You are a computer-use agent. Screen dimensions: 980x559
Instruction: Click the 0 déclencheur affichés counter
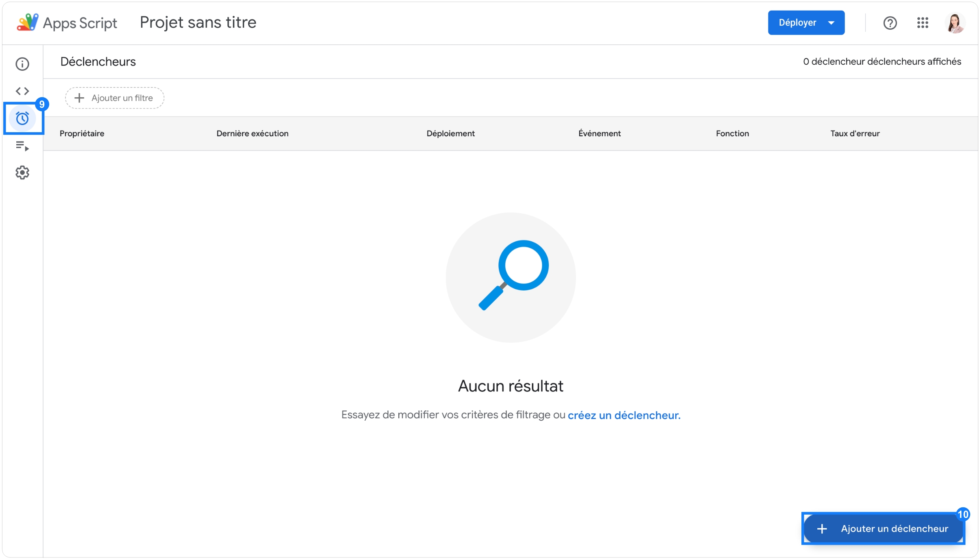[882, 61]
